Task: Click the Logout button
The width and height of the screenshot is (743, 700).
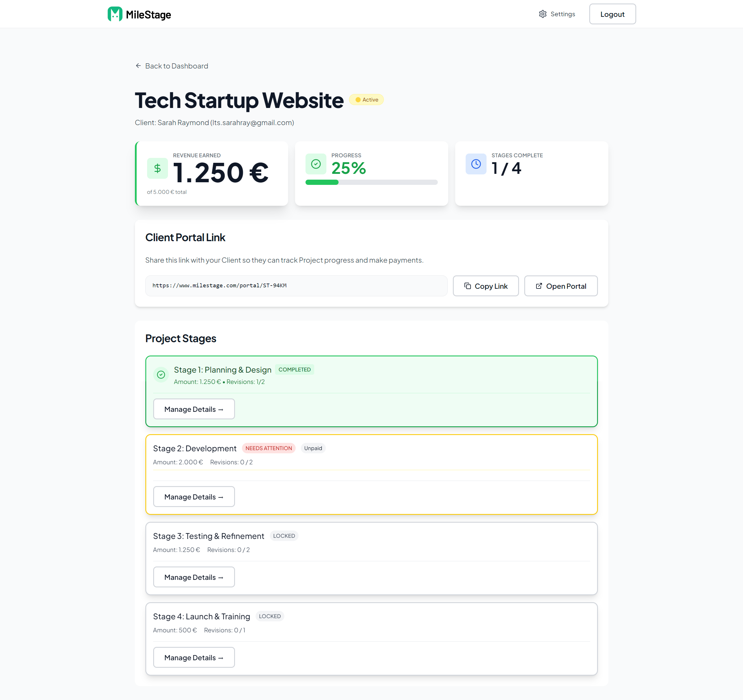Action: click(x=612, y=14)
